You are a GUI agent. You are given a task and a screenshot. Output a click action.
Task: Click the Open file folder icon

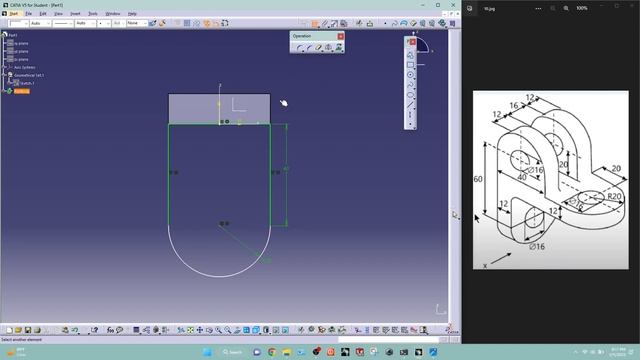18,330
